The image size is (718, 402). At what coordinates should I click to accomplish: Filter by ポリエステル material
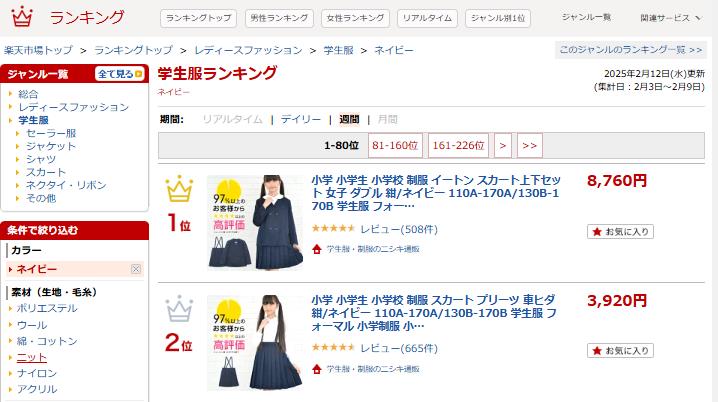[47, 308]
